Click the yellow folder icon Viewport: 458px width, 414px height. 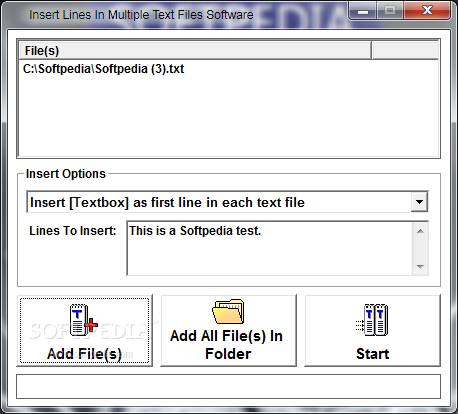click(x=228, y=311)
